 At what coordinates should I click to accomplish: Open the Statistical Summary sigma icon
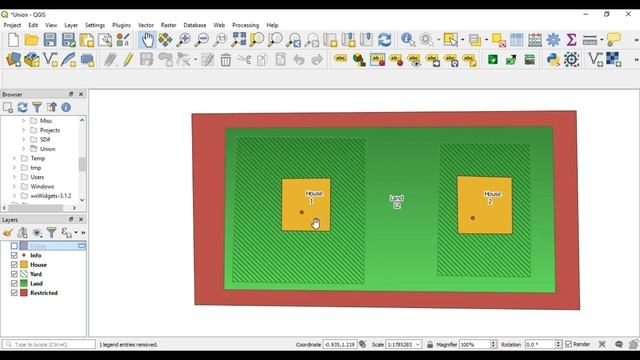click(571, 40)
